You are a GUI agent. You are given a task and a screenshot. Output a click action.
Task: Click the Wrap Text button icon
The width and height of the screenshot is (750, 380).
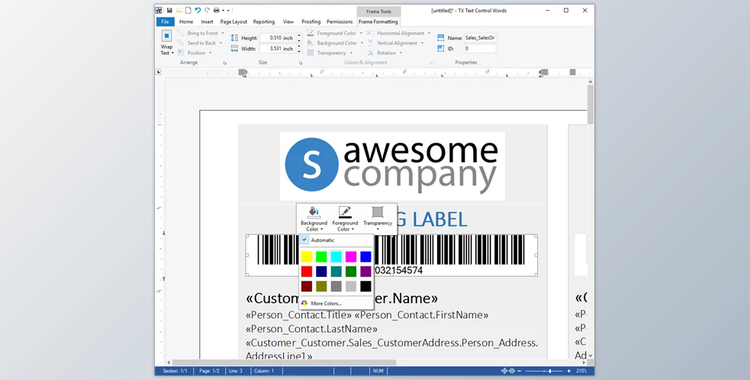tap(166, 36)
